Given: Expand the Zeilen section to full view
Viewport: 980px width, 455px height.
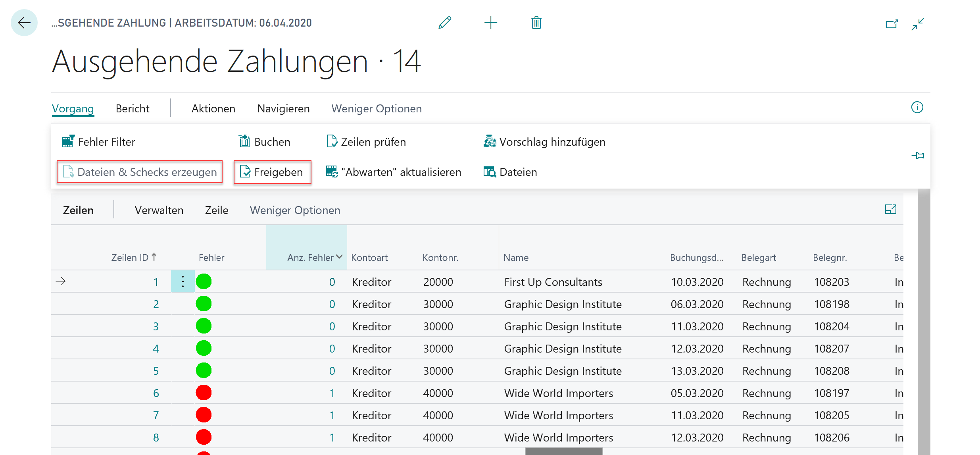Looking at the screenshot, I should point(890,210).
